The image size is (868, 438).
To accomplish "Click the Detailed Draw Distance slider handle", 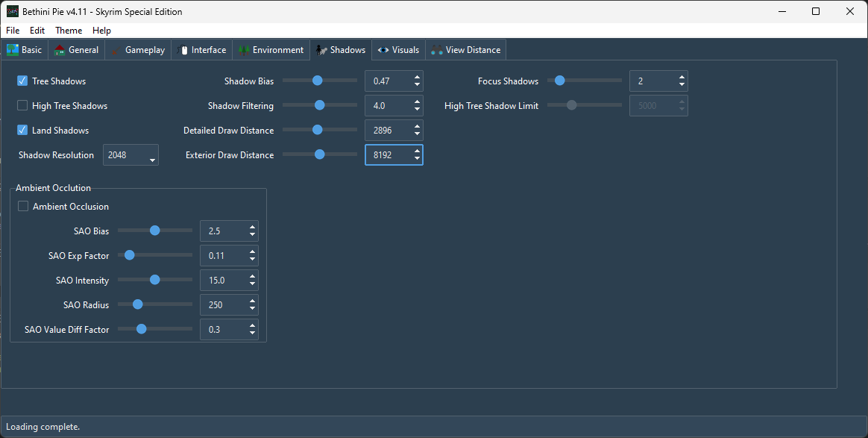I will click(317, 130).
